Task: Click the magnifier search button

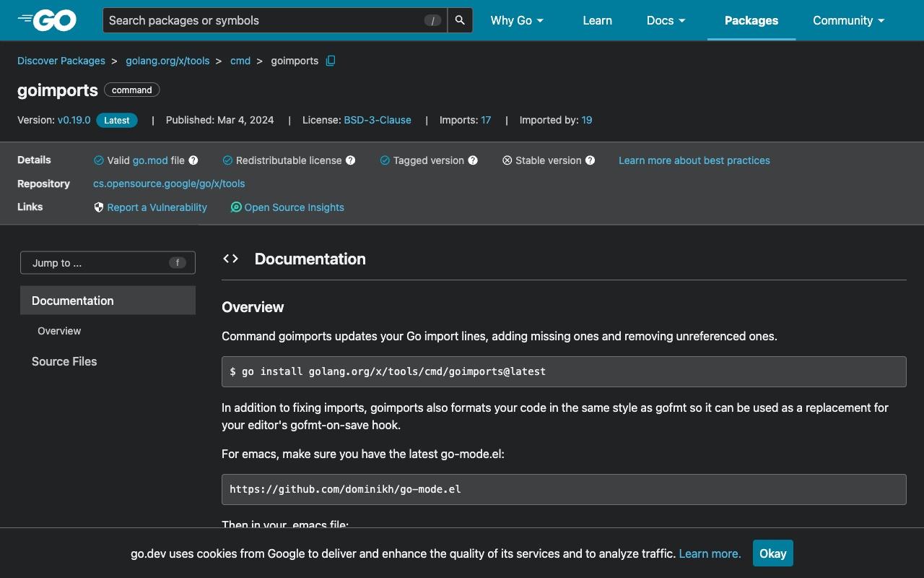Action: 461,20
